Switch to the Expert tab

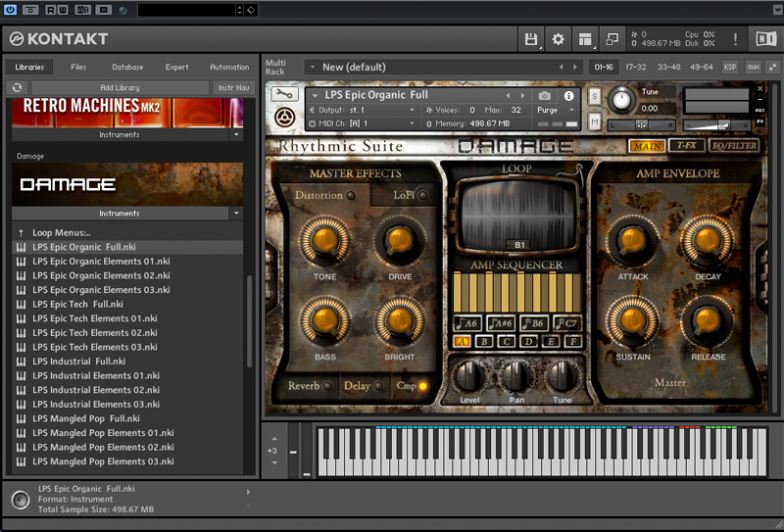click(177, 67)
